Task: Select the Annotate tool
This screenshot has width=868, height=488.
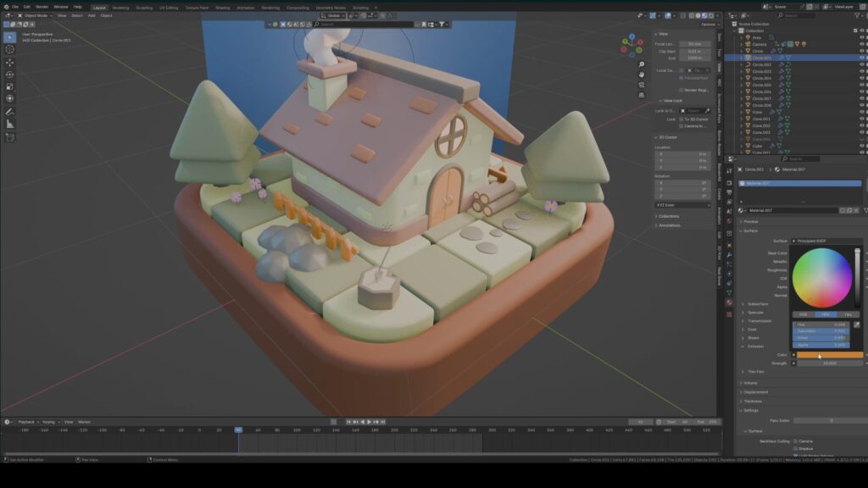Action: (x=10, y=111)
